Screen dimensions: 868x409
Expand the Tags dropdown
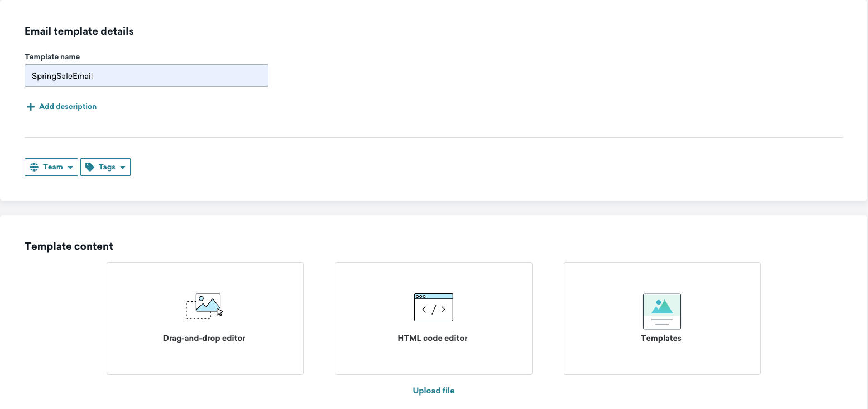tap(105, 167)
